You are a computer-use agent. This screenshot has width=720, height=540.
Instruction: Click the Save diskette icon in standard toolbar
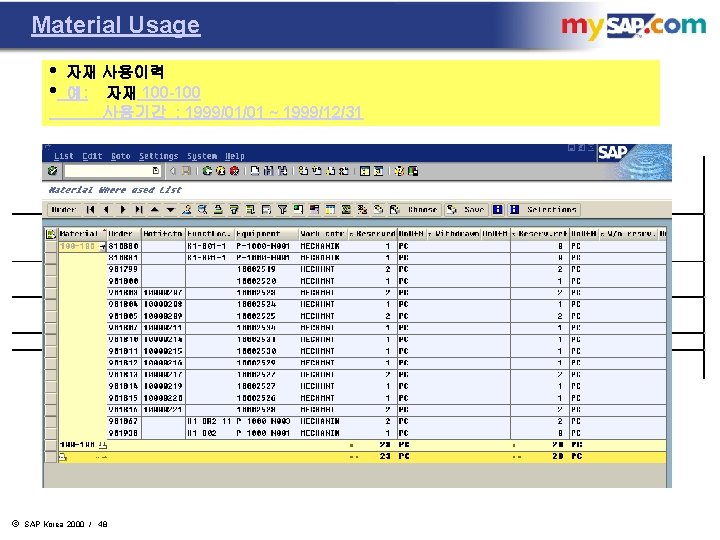(186, 171)
